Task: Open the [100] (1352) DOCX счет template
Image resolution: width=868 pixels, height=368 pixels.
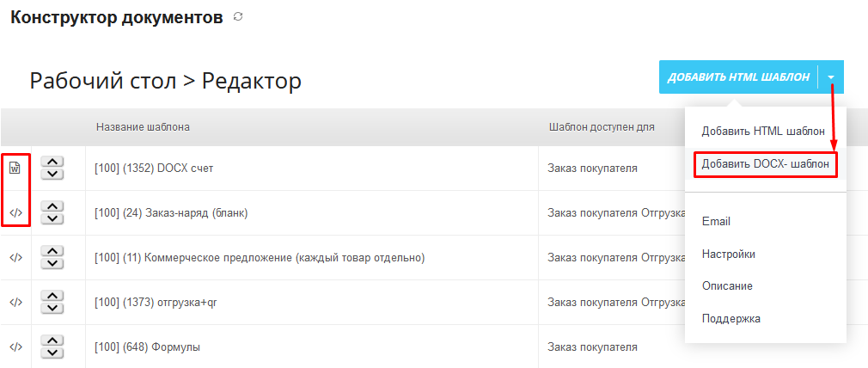Action: [154, 168]
